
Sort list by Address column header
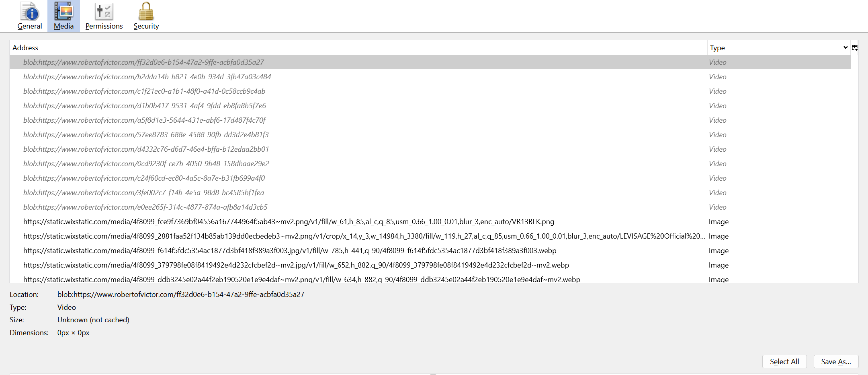click(x=25, y=47)
